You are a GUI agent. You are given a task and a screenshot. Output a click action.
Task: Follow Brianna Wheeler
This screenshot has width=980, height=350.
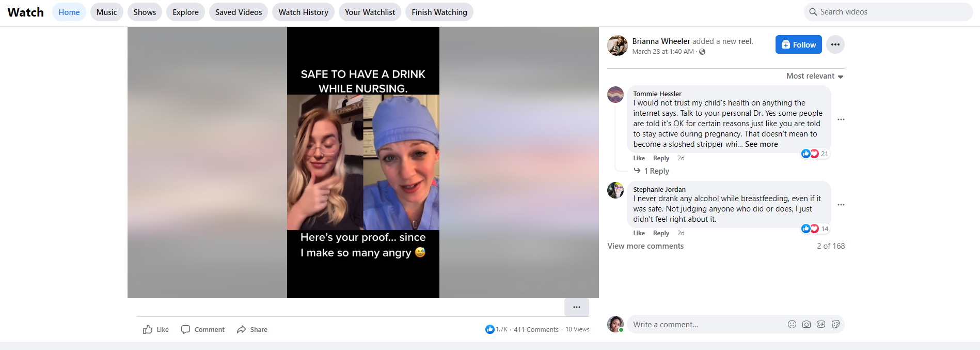(x=799, y=44)
